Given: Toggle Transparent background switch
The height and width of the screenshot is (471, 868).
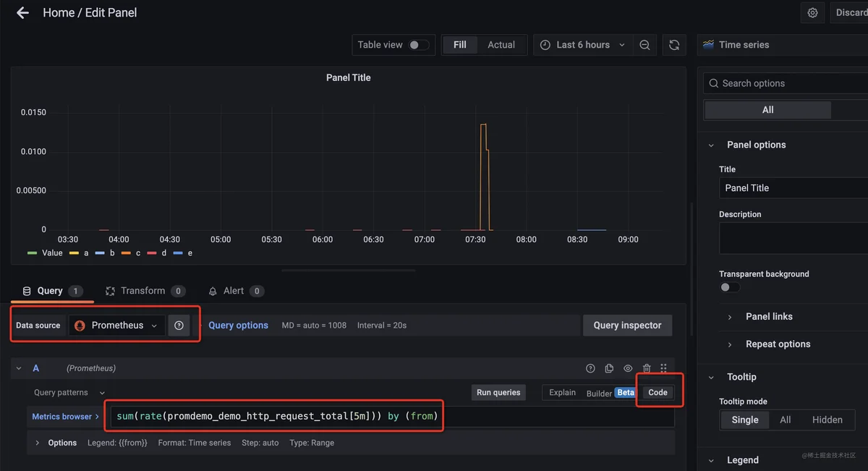Looking at the screenshot, I should [x=730, y=287].
